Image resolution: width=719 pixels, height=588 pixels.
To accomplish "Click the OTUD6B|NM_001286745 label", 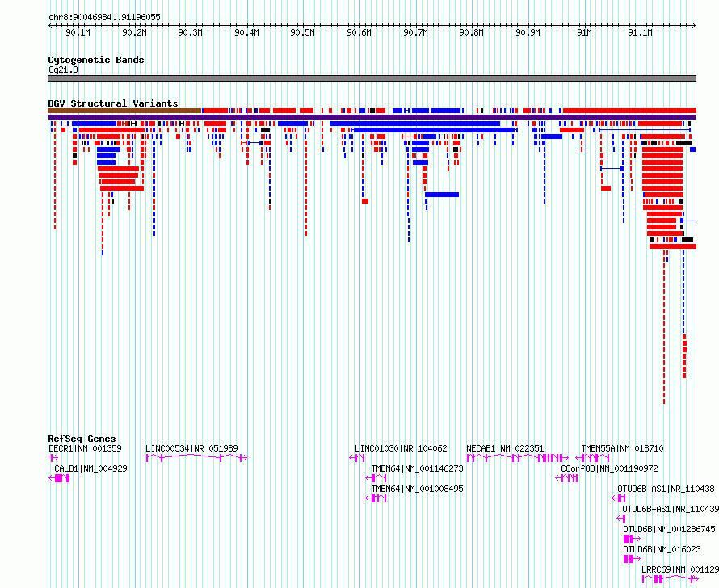I will point(669,529).
